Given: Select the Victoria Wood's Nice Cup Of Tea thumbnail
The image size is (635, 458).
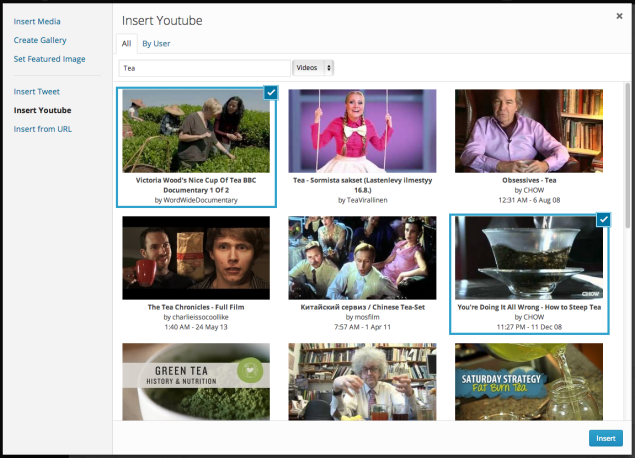Looking at the screenshot, I should click(196, 131).
